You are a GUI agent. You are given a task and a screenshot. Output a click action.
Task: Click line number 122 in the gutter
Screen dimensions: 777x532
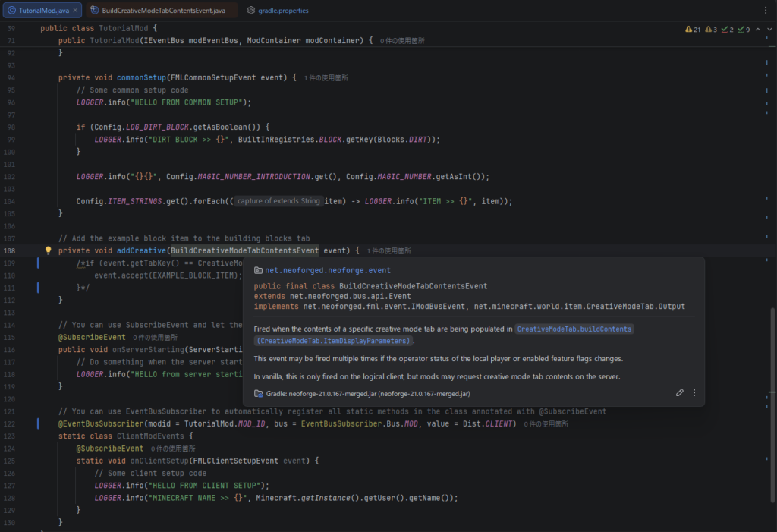pyautogui.click(x=11, y=423)
